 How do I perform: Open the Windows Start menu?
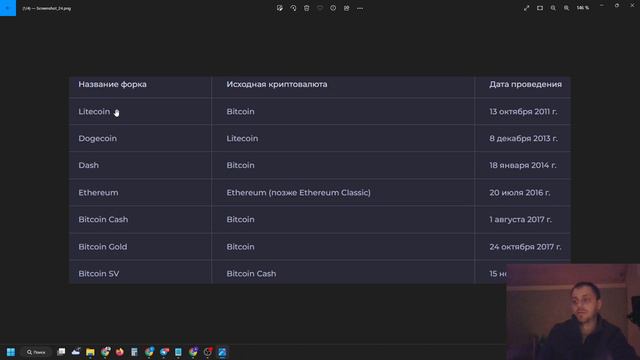coord(11,352)
